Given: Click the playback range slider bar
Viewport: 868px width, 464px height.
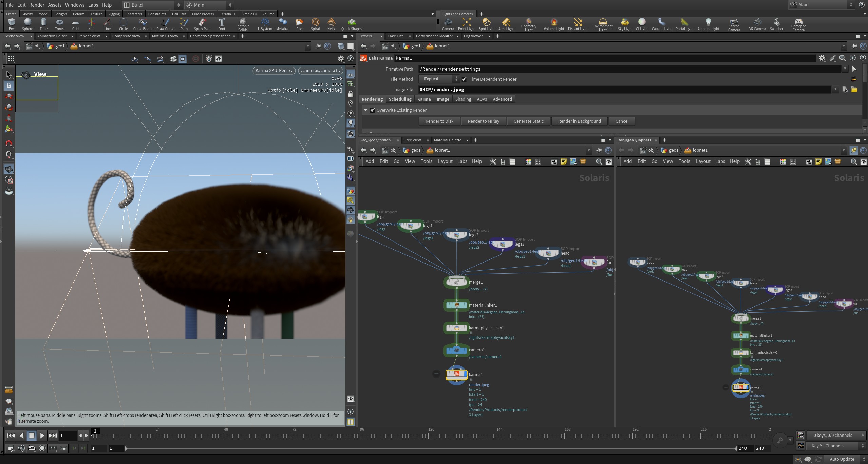Looking at the screenshot, I should pyautogui.click(x=430, y=448).
